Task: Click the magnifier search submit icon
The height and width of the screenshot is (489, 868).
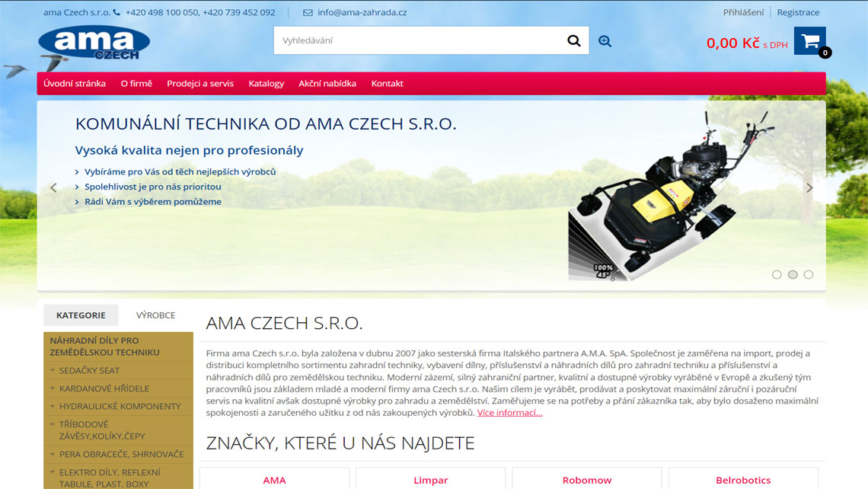Action: point(574,40)
